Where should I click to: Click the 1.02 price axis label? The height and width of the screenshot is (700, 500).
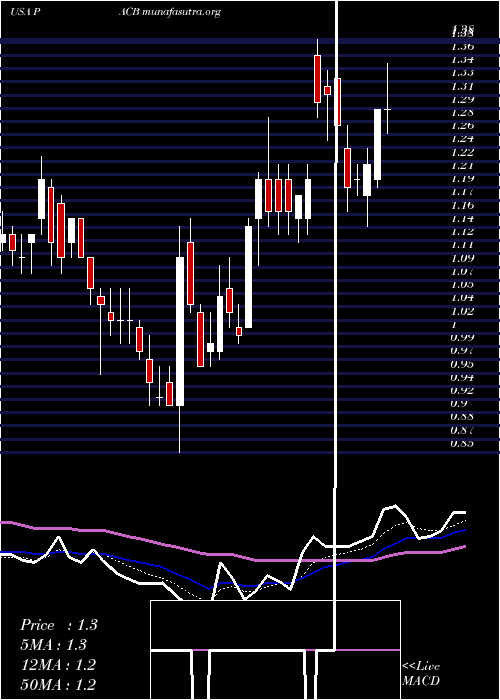click(462, 311)
